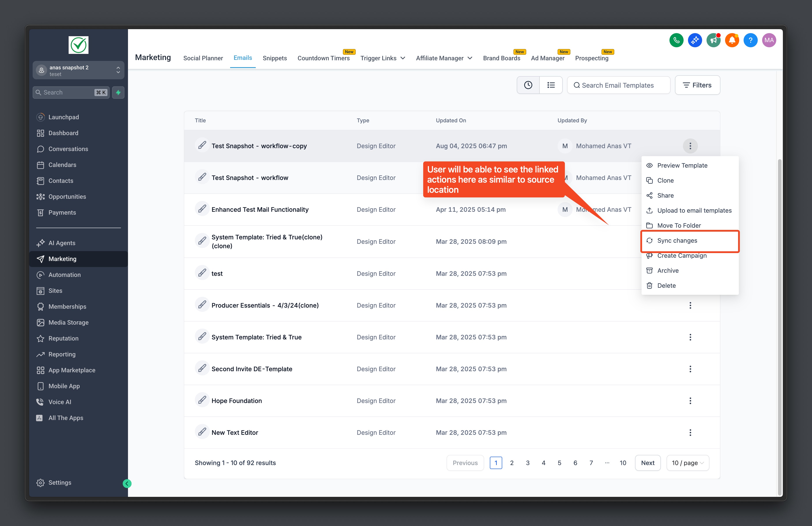Open the Snippets tab

[275, 58]
